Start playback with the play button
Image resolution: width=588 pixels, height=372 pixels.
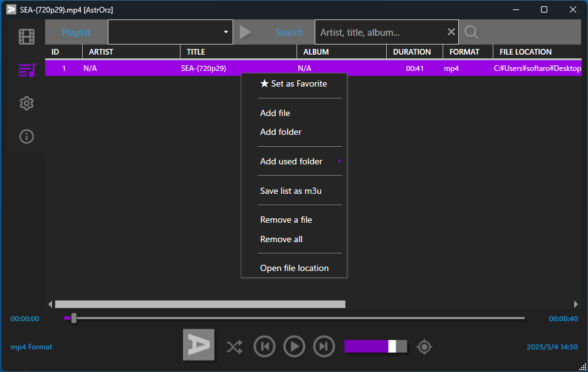click(x=295, y=346)
